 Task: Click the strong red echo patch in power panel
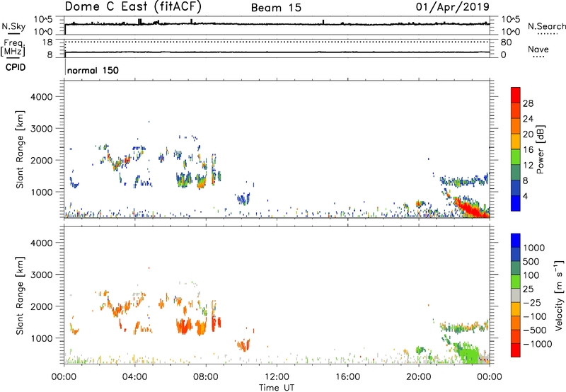(470, 209)
